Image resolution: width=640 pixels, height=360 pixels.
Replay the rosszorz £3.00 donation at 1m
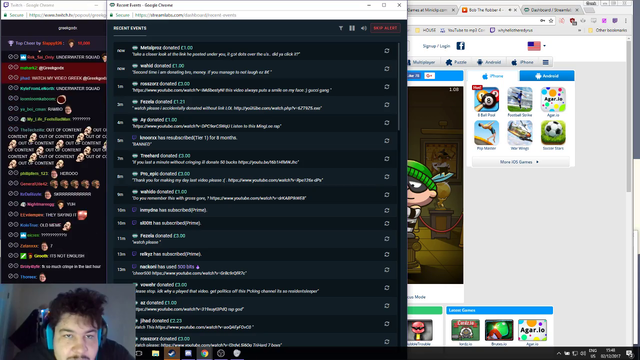pyautogui.click(x=387, y=87)
